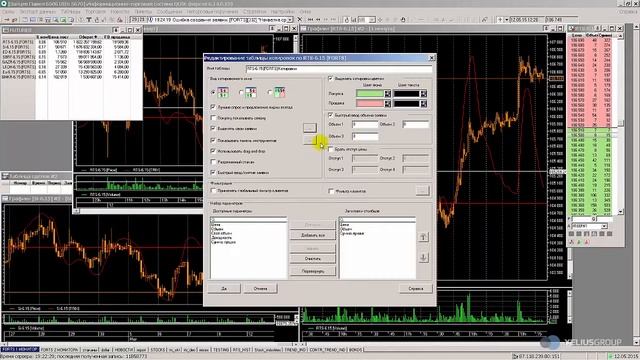Image resolution: width=640 pixels, height=360 pixels.
Task: Select the third side-by-side layout radio option
Action: tap(269, 93)
